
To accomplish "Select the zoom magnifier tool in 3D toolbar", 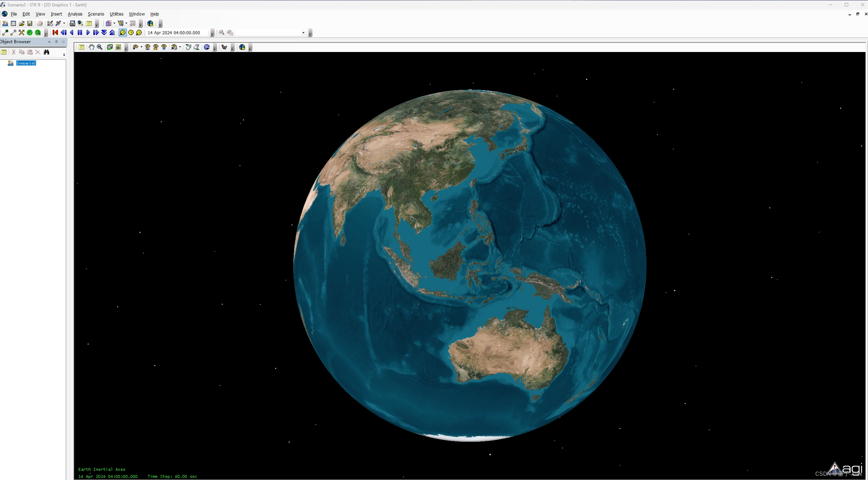I will click(100, 47).
